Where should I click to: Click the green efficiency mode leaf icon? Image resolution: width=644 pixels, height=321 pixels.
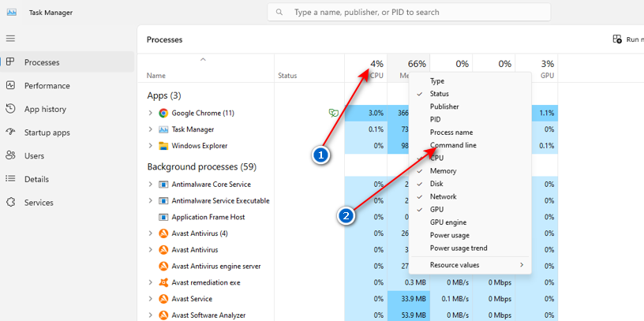click(x=334, y=113)
